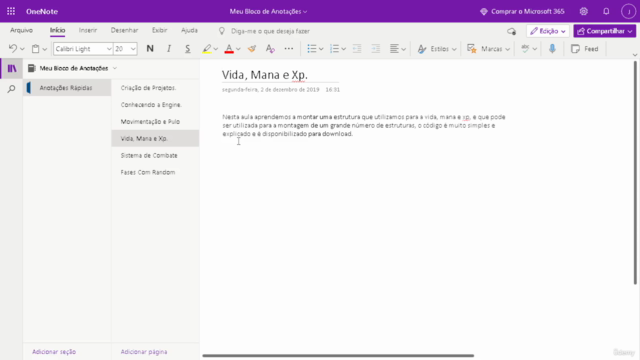
Task: Apply numbered list
Action: [x=334, y=49]
